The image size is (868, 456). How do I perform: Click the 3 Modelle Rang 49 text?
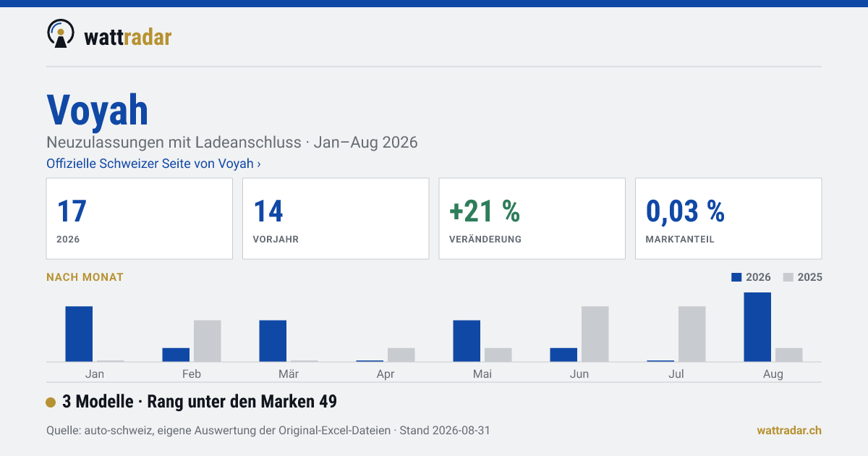coord(200,402)
